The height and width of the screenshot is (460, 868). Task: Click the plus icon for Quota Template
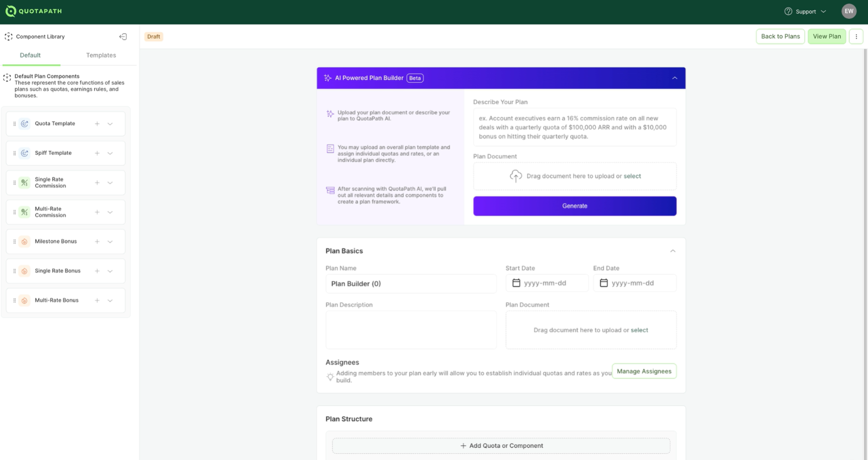pos(97,124)
